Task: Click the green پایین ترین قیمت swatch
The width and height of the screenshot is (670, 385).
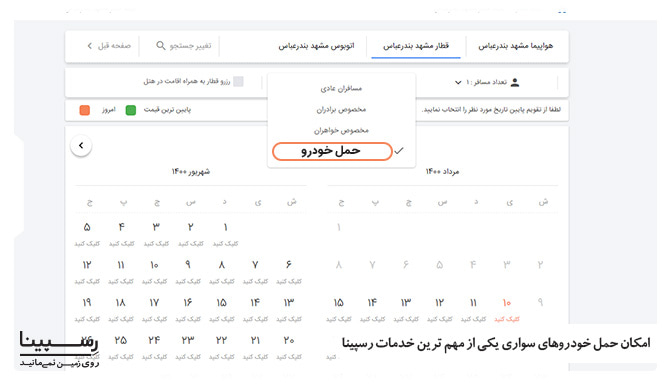Action: 131,110
